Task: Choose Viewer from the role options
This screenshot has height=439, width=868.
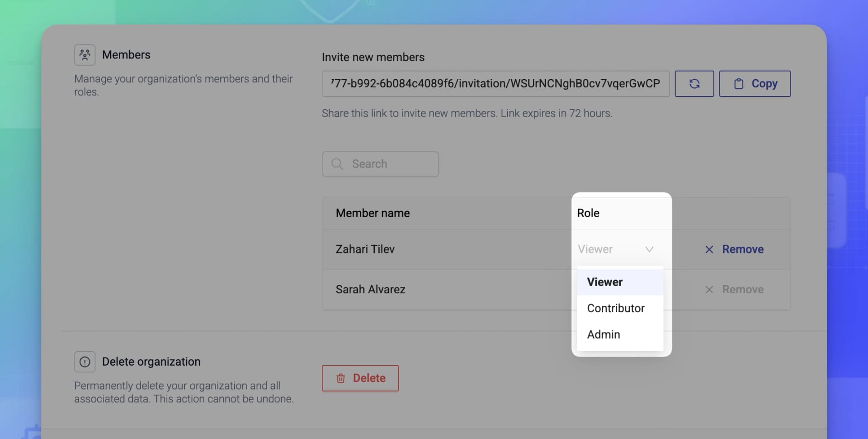Action: click(605, 282)
